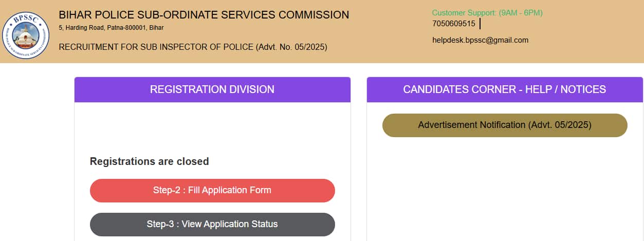Select the Candidates Corner - Help / Notices header
This screenshot has height=241, width=644.
pos(505,89)
